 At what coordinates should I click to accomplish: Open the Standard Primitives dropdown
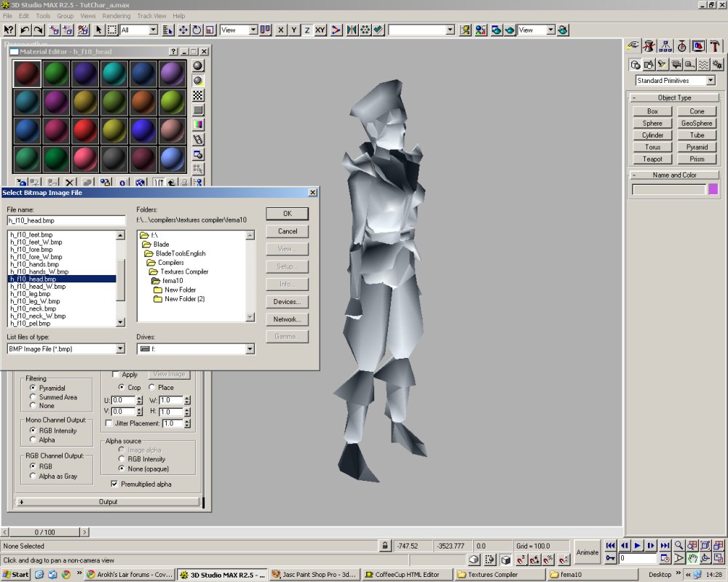[x=711, y=80]
